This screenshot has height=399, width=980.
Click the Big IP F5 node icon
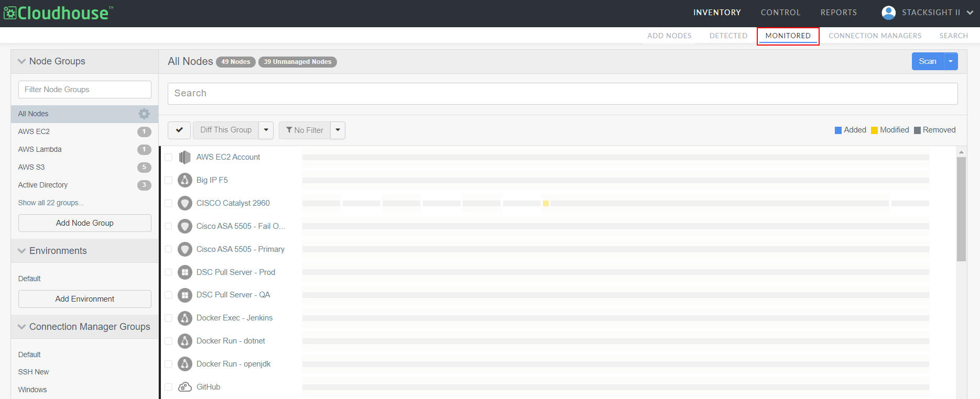(x=184, y=180)
